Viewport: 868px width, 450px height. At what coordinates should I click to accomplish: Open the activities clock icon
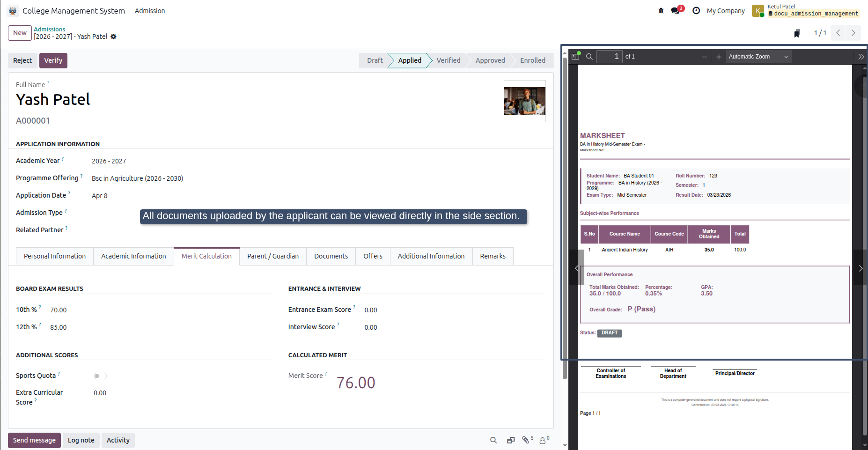[x=696, y=11]
